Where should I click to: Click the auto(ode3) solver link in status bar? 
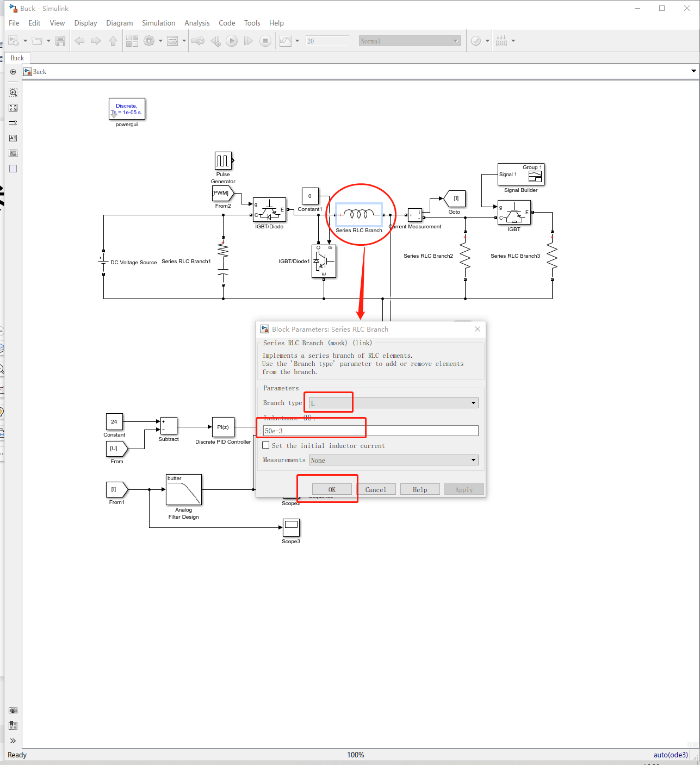pyautogui.click(x=671, y=755)
